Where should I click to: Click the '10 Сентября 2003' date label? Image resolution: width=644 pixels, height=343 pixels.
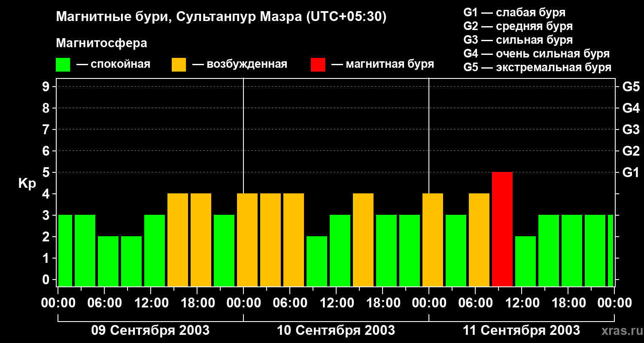pyautogui.click(x=336, y=330)
